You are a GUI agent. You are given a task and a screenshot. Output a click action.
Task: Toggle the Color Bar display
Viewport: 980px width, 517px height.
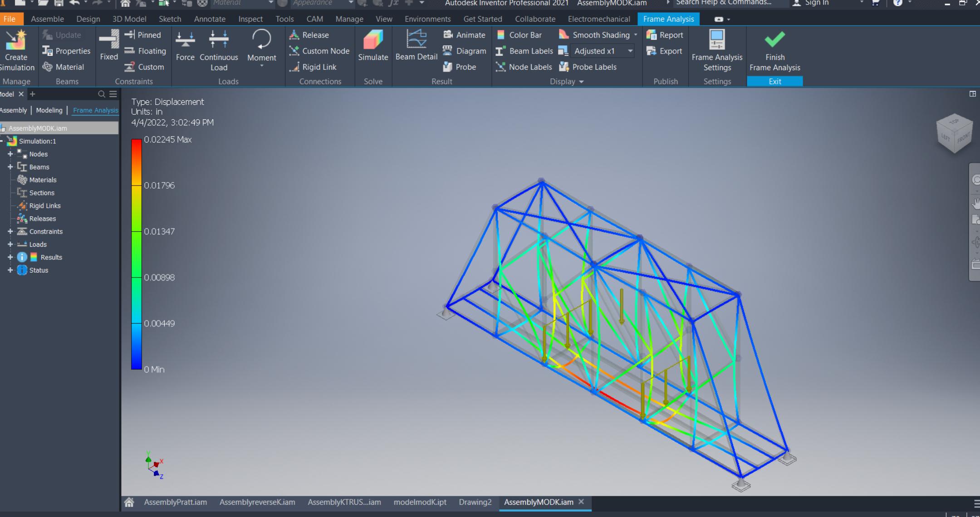coord(519,35)
